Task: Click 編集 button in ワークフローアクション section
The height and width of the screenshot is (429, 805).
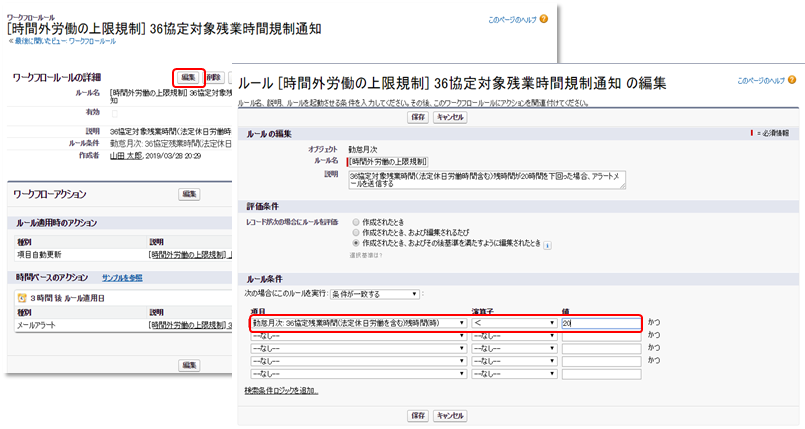Action: (189, 194)
